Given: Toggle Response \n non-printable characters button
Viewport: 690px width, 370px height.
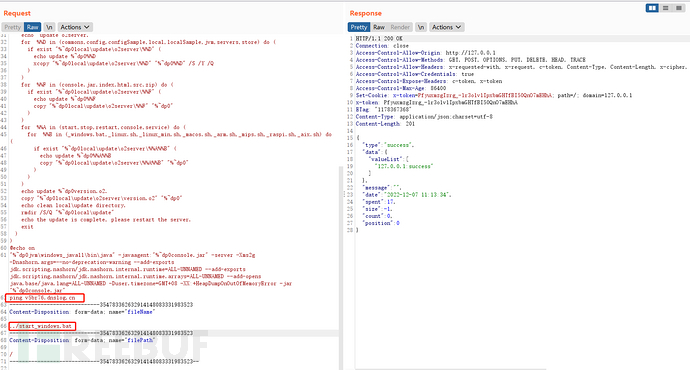Looking at the screenshot, I should 421,27.
